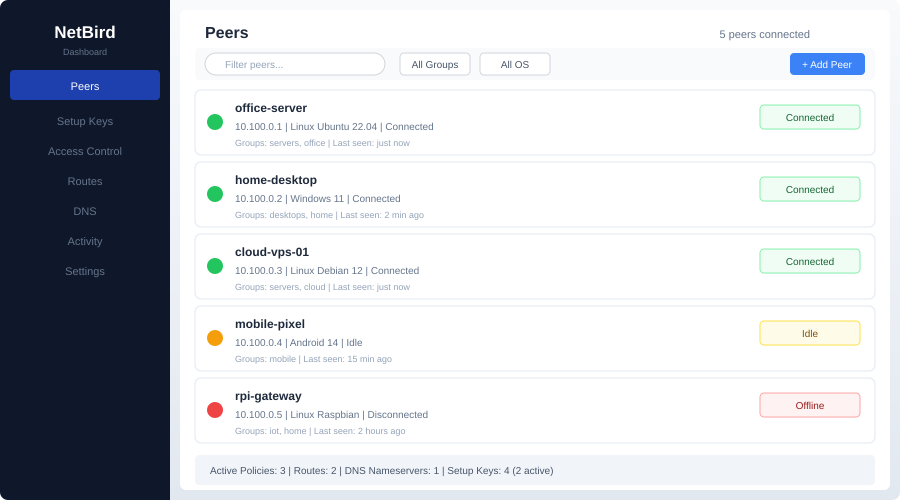The height and width of the screenshot is (500, 900).
Task: Click the Dashboard subtitle under NetBird
Action: tap(85, 52)
